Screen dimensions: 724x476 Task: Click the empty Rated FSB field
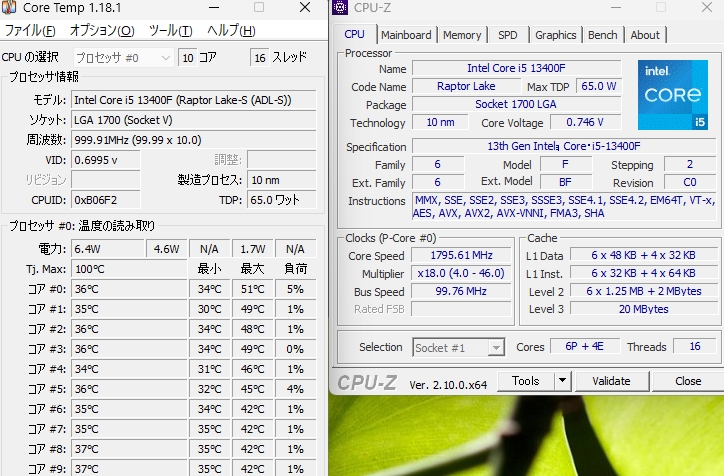pos(461,309)
